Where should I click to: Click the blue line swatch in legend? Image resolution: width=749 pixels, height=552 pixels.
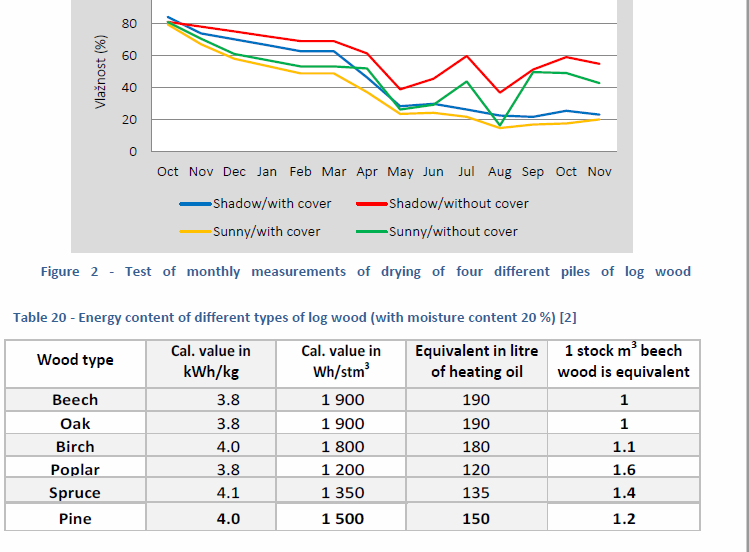tap(195, 204)
